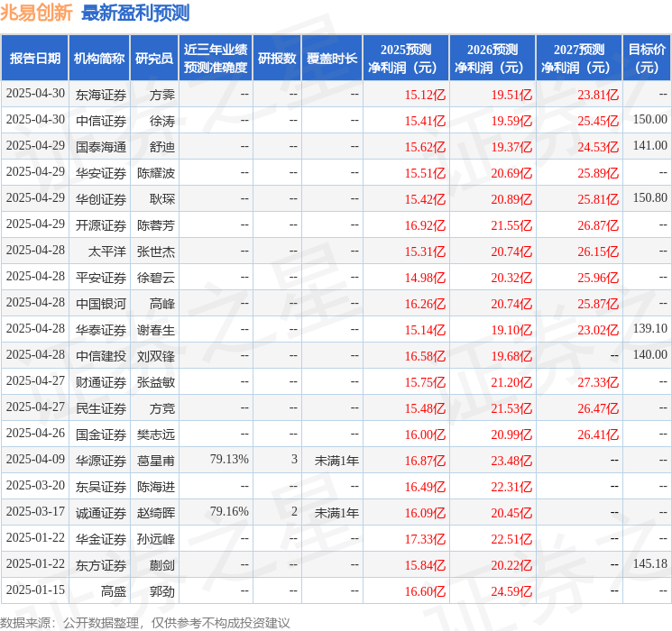Select analyst 葛星甫 in the 华源证券 row

pos(156,461)
